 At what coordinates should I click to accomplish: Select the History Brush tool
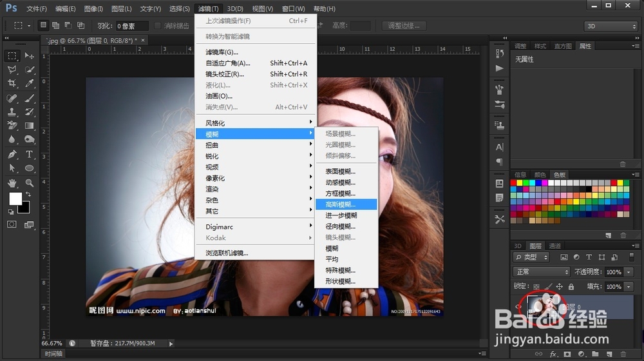coord(29,112)
